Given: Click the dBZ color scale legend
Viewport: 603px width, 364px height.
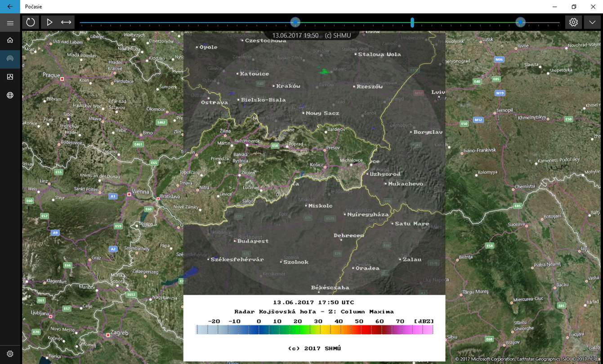Looking at the screenshot, I should click(x=314, y=330).
